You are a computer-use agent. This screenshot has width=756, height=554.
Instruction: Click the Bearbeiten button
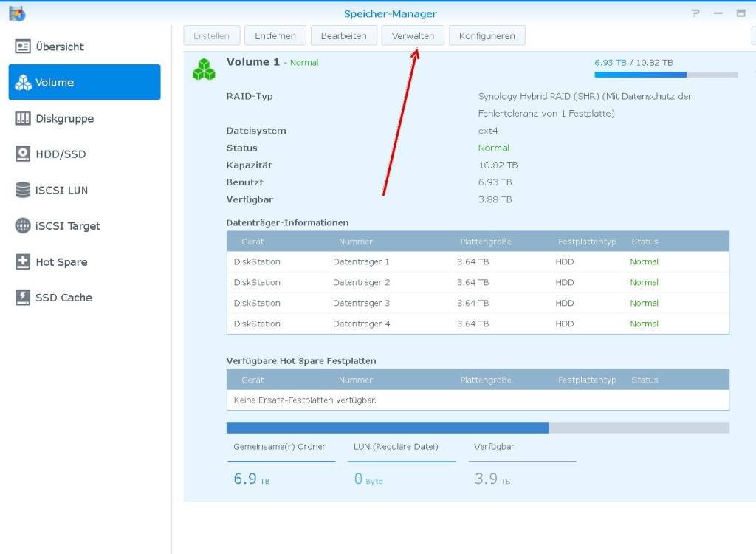pyautogui.click(x=344, y=35)
